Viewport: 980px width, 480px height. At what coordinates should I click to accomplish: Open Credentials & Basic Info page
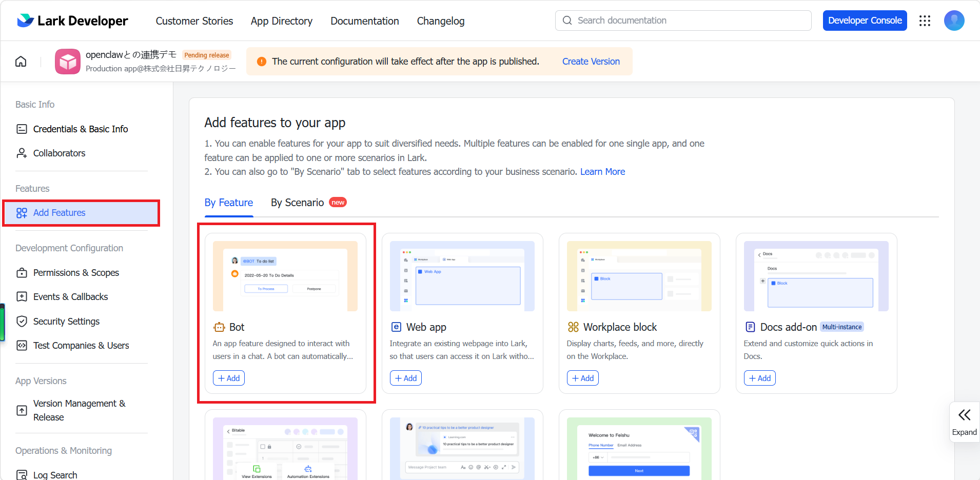82,129
